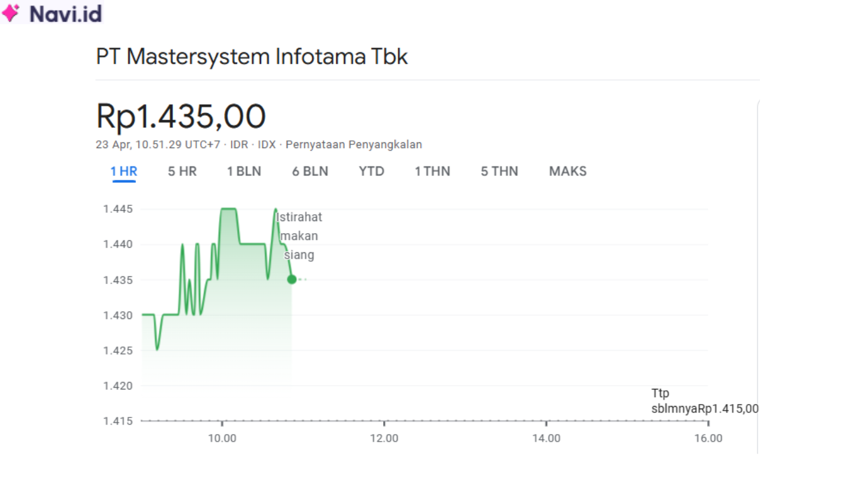Click the 1.420 price axis label
868x488 pixels.
click(118, 386)
